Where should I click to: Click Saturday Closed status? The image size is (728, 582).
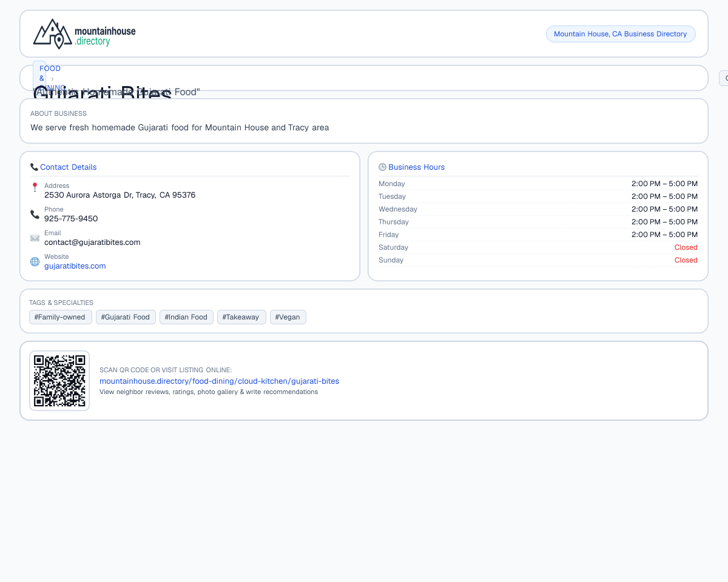pyautogui.click(x=686, y=247)
